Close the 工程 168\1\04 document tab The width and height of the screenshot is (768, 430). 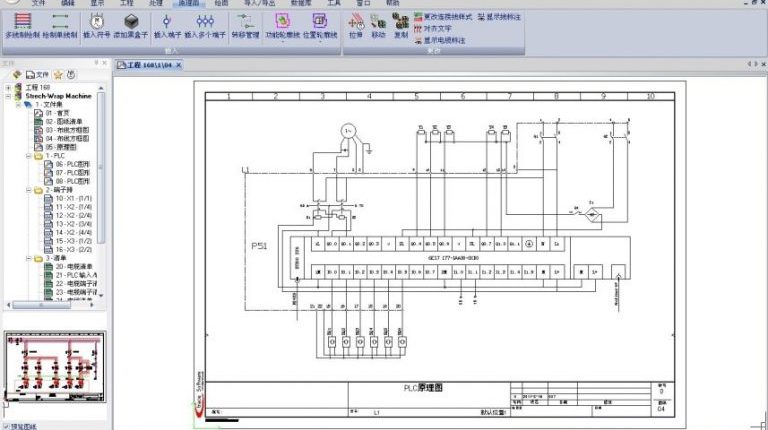179,65
